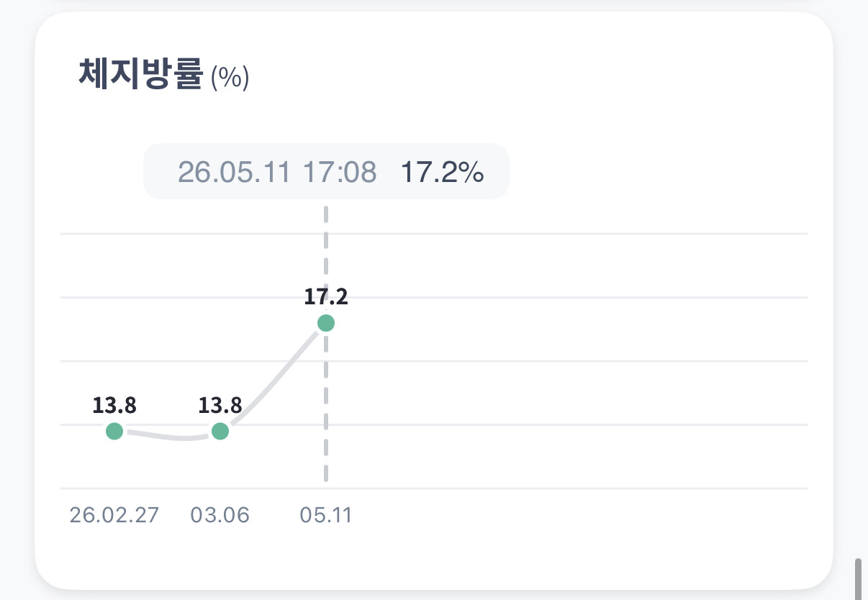Viewport: 868px width, 600px height.
Task: Click the time 17:08 in tooltip
Action: coord(339,173)
